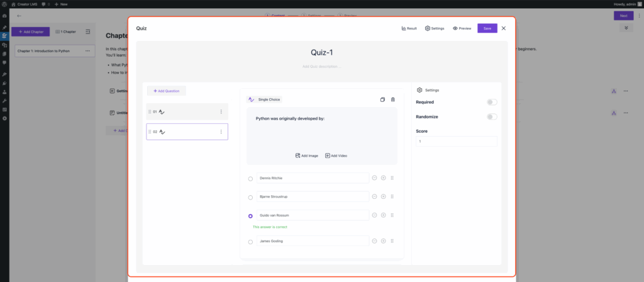Viewport: 644px width, 282px height.
Task: Add an option after Bjarne Stroustrup
Action: point(383,197)
